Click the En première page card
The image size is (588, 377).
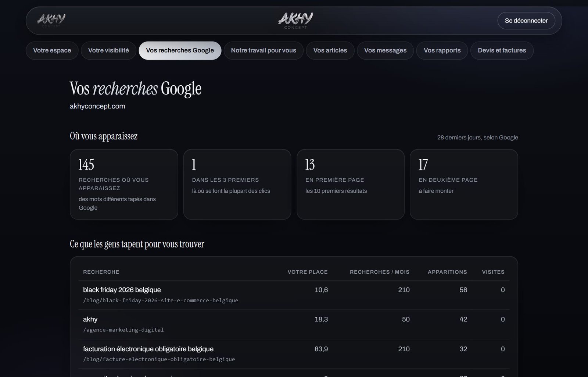(351, 184)
